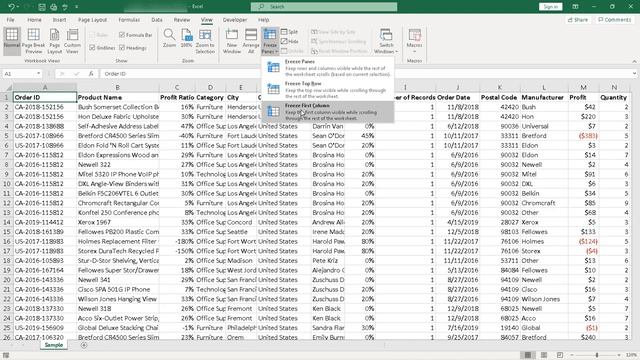This screenshot has height=360, width=640.
Task: Add a new sheet with plus icon
Action: (84, 345)
